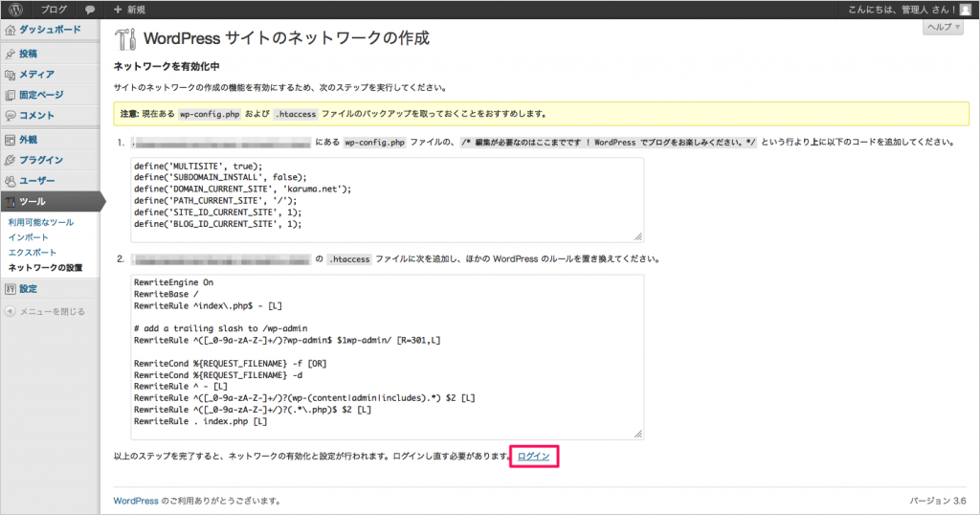
Task: Click the plus 新規 button
Action: (x=129, y=10)
